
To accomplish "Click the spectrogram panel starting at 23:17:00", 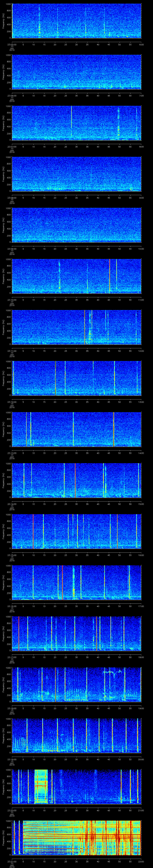I will [76, 633].
